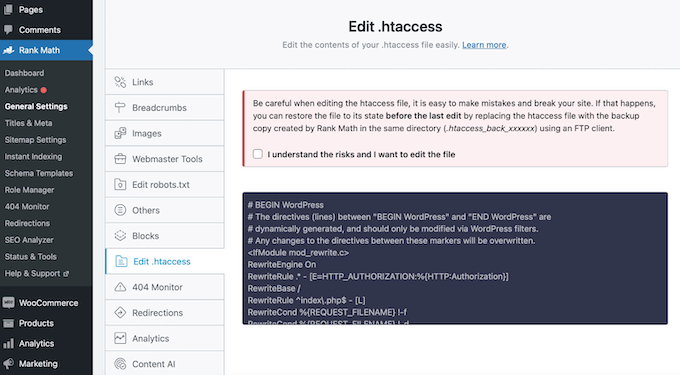Click the 'RewriteBase /' line
The image size is (680, 375).
(x=274, y=288)
